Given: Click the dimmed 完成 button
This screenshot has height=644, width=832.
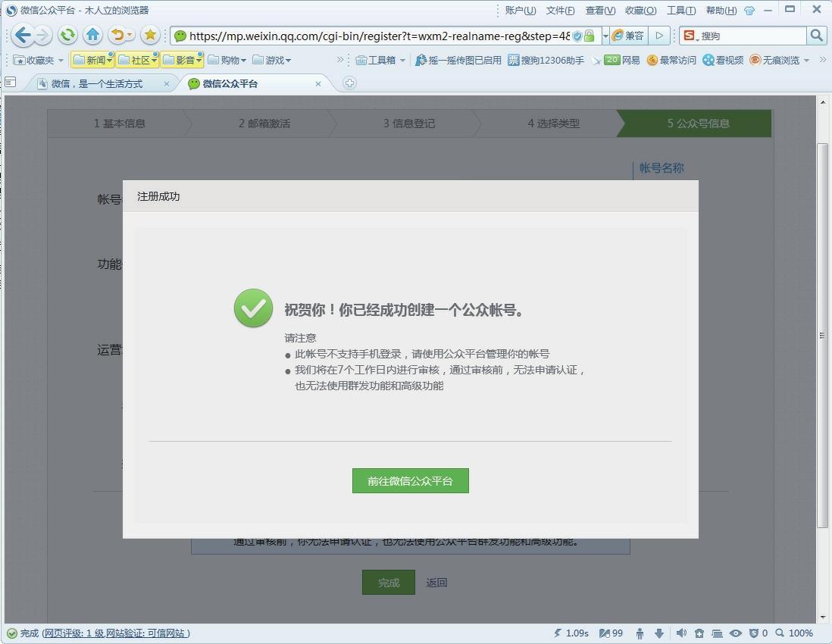Looking at the screenshot, I should click(389, 583).
